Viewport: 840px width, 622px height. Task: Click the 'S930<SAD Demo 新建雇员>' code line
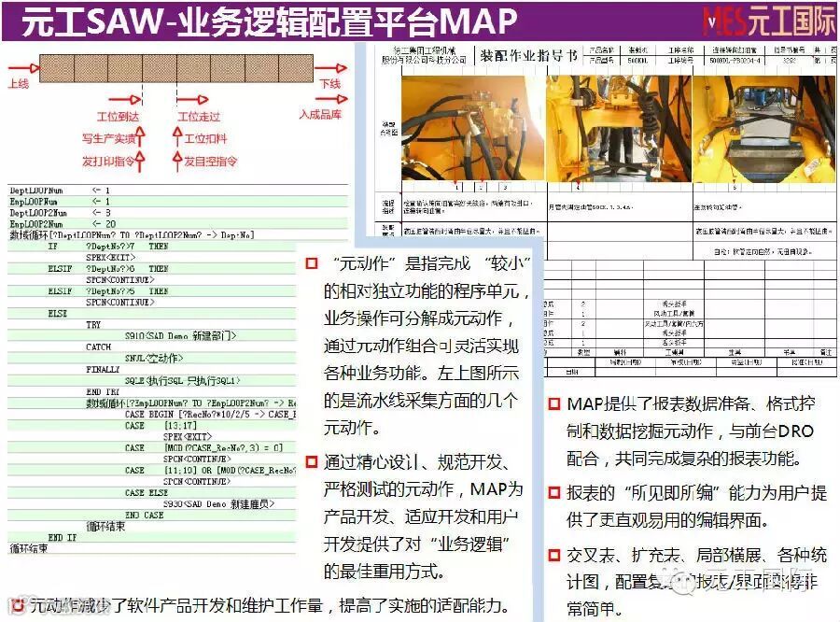tap(219, 504)
